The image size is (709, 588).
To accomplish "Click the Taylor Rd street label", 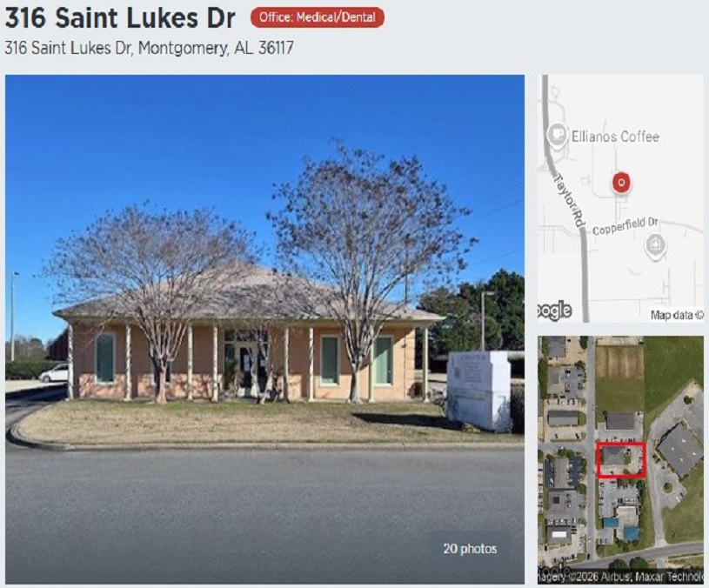I will click(x=569, y=200).
